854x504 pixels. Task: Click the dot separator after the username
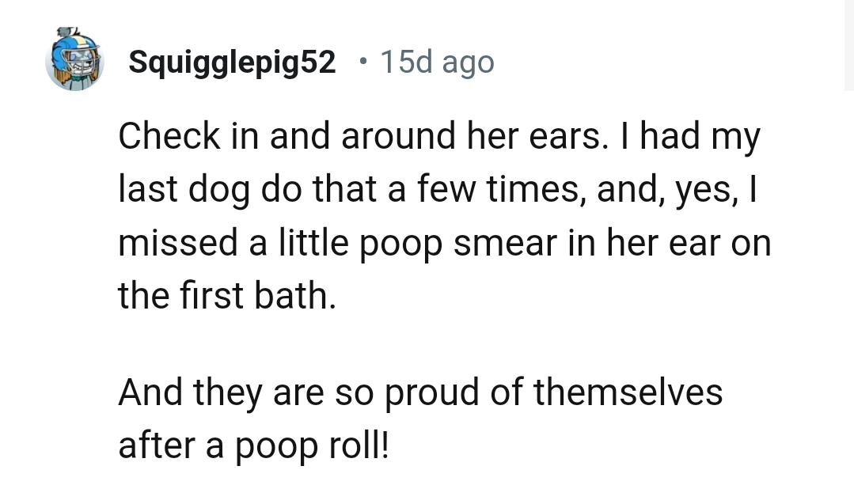(364, 61)
